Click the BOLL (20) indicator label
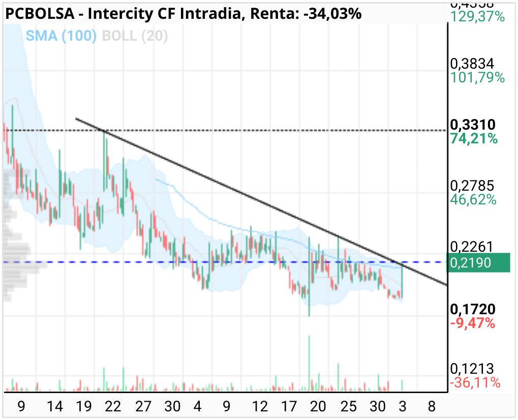The image size is (518, 420). (x=135, y=36)
